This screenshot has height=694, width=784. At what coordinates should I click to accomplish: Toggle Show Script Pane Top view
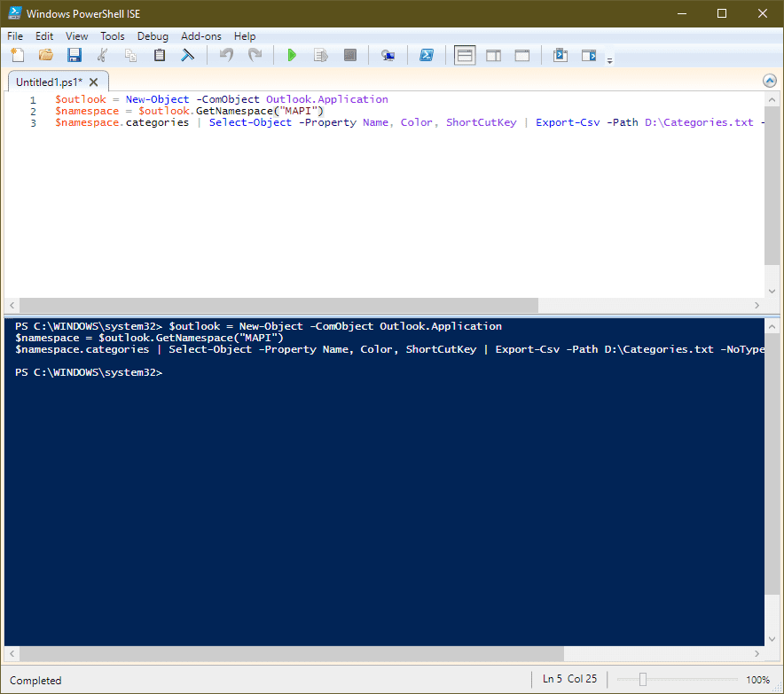tap(464, 54)
